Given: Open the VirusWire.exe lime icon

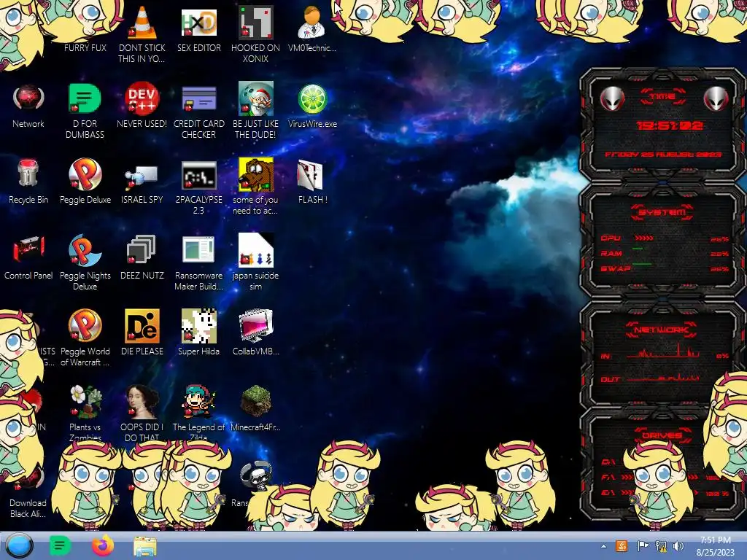Looking at the screenshot, I should pyautogui.click(x=312, y=106).
